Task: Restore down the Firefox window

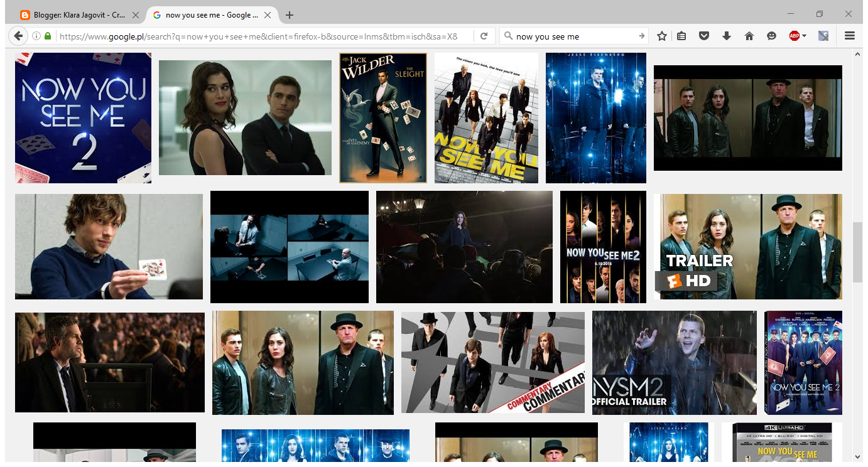Action: pyautogui.click(x=820, y=14)
